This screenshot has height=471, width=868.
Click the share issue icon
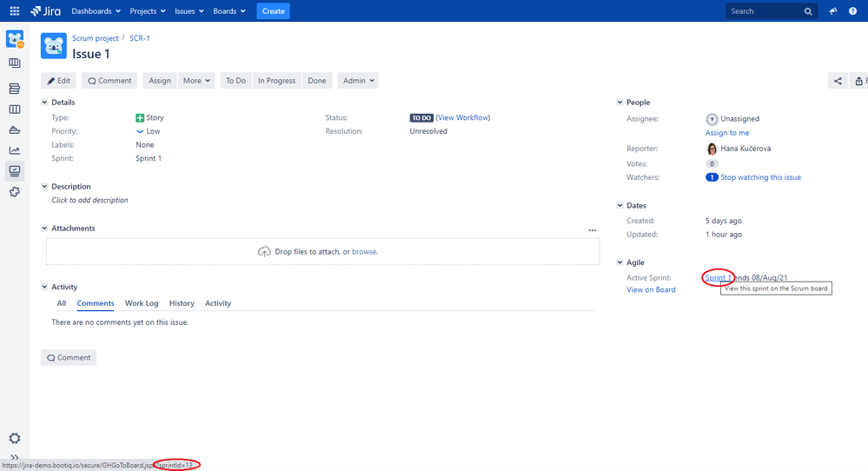tap(838, 81)
